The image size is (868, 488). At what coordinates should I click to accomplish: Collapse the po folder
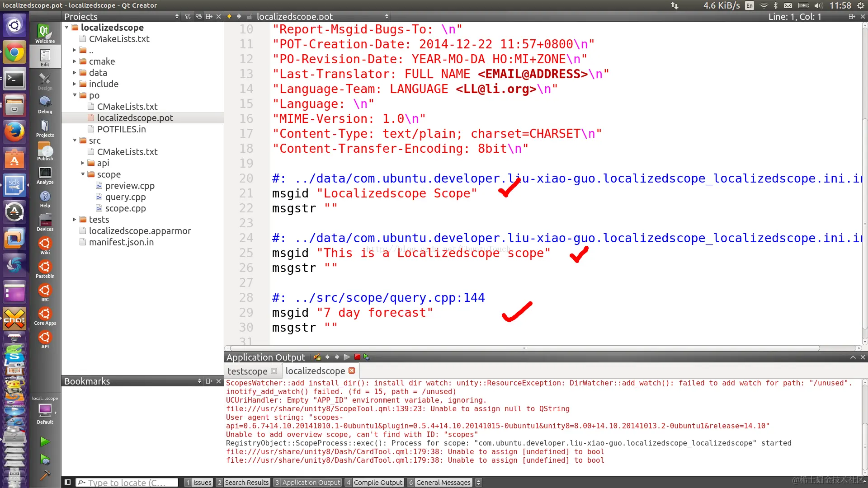tap(75, 95)
